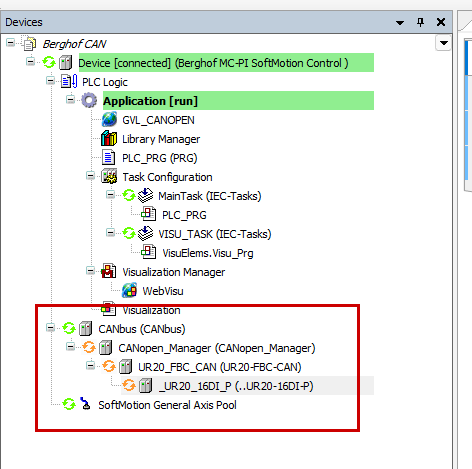Open the tree view options dropdown
Image resolution: width=472 pixels, height=469 pixels.
tap(443, 43)
